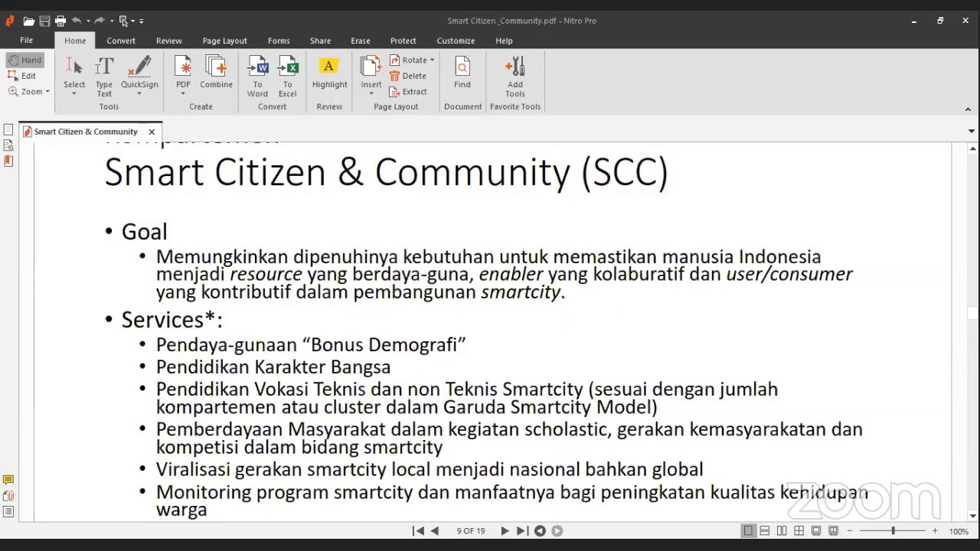The image size is (980, 551).
Task: Switch to the Convert tab
Action: click(x=121, y=41)
